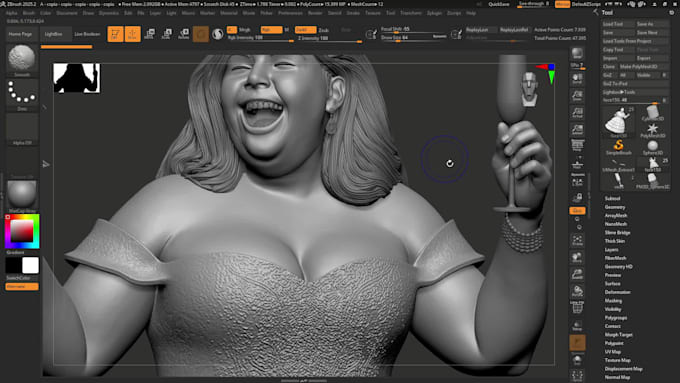Expand the Geometry subpalette
Image resolution: width=680 pixels, height=383 pixels.
615,207
